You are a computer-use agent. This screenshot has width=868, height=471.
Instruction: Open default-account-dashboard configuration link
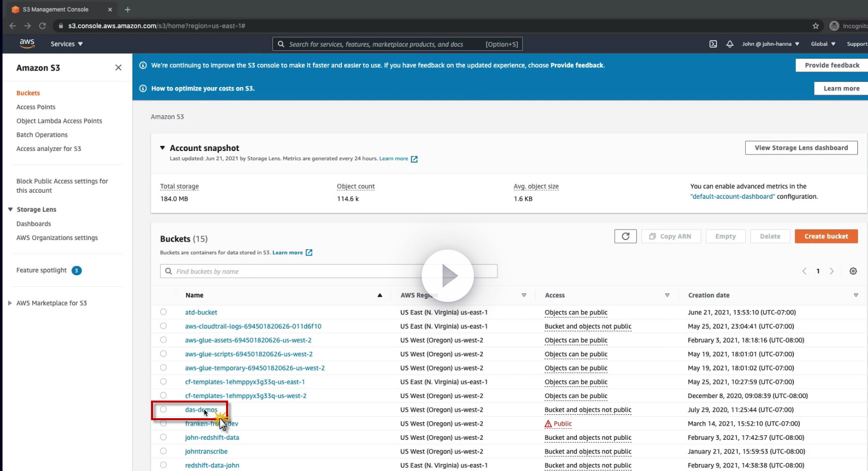pyautogui.click(x=733, y=197)
